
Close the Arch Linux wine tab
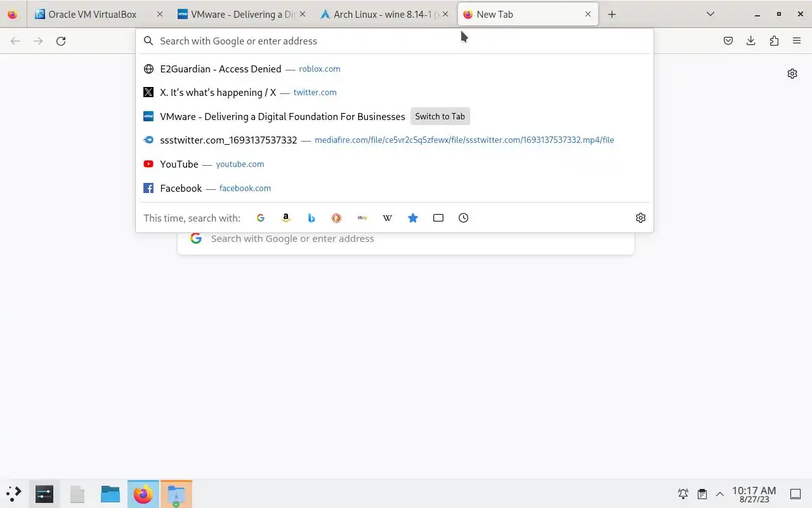click(445, 14)
